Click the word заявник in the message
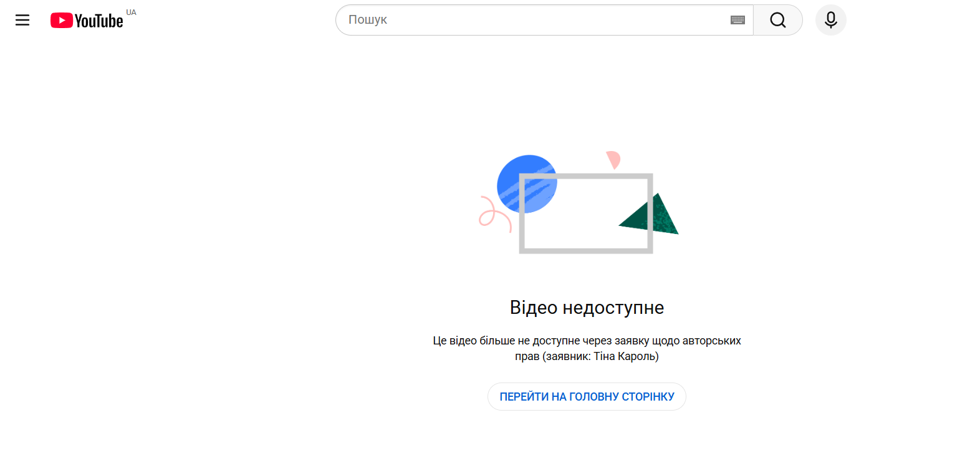 coord(567,356)
